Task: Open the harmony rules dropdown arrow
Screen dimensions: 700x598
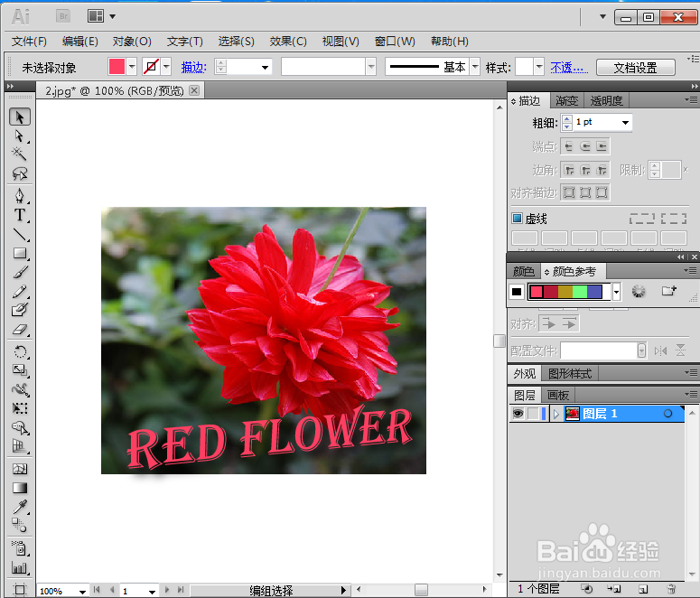Action: click(616, 292)
